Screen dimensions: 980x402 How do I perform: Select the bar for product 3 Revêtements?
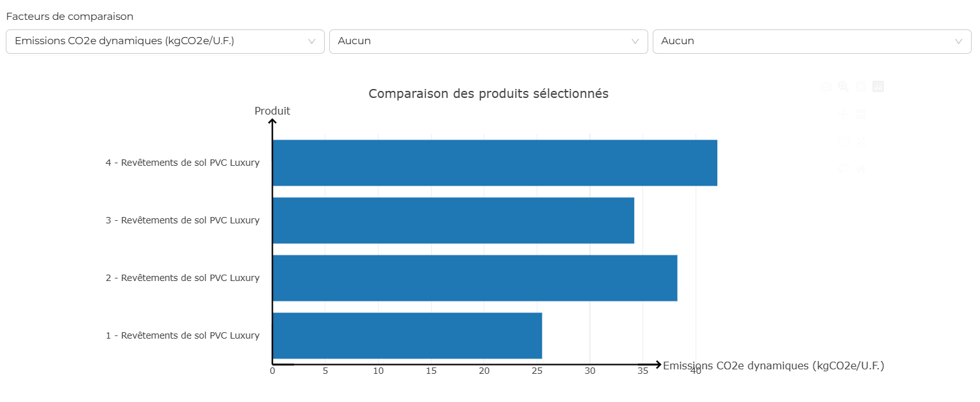(x=453, y=220)
